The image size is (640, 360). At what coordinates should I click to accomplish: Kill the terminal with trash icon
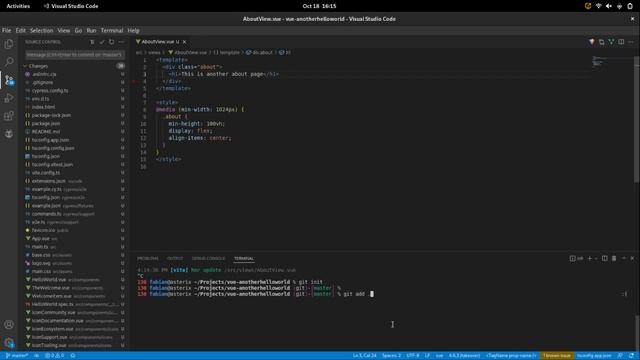(x=614, y=258)
